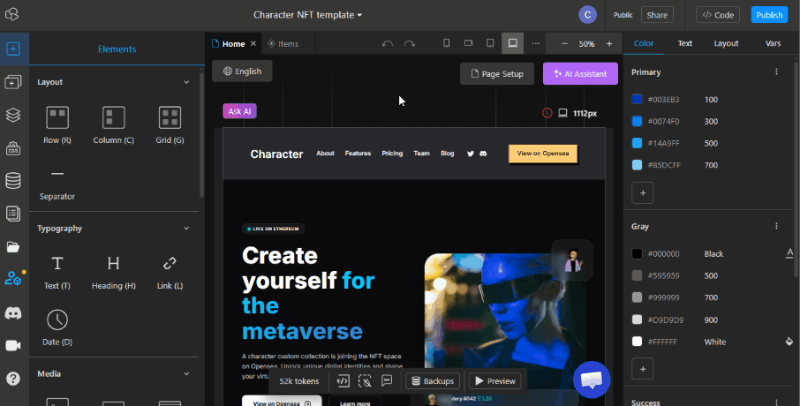
Task: Open the help question mark icon
Action: [13, 378]
